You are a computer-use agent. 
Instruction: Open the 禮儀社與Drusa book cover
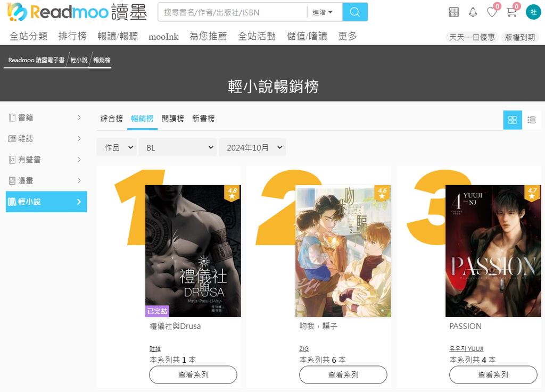(x=193, y=251)
